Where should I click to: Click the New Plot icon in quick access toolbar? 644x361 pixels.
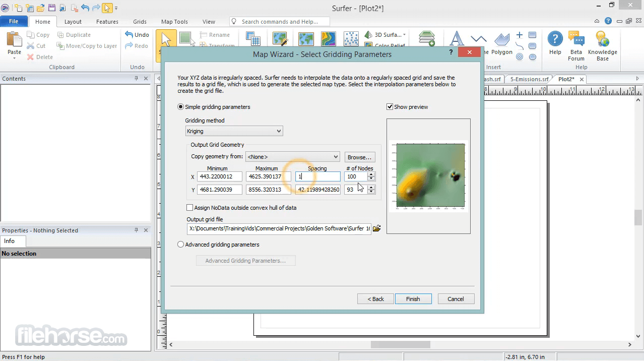point(19,8)
